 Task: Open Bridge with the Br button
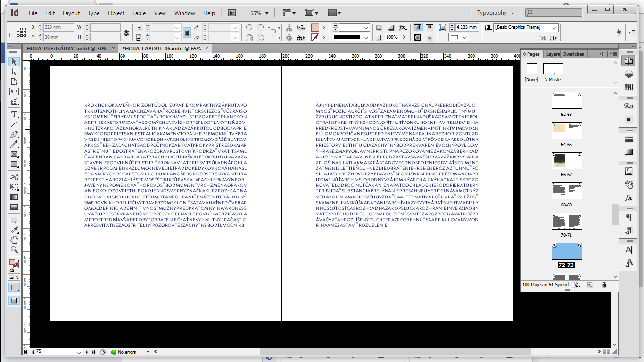(x=232, y=13)
